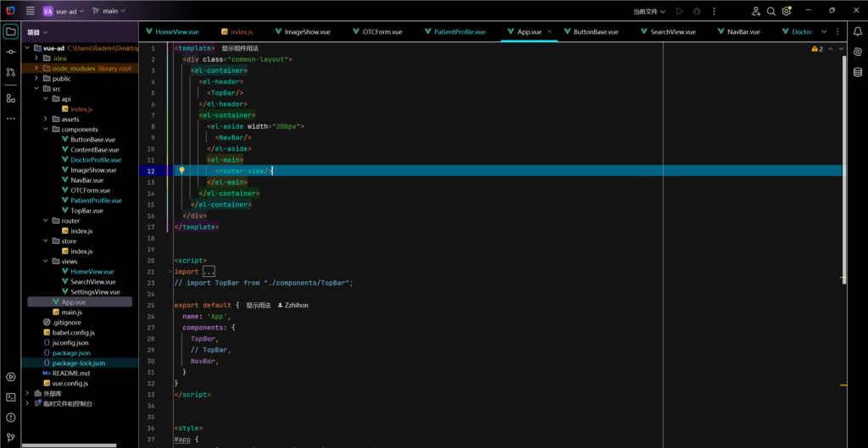Open the Terminal tool window
The image size is (868, 448).
point(10,397)
